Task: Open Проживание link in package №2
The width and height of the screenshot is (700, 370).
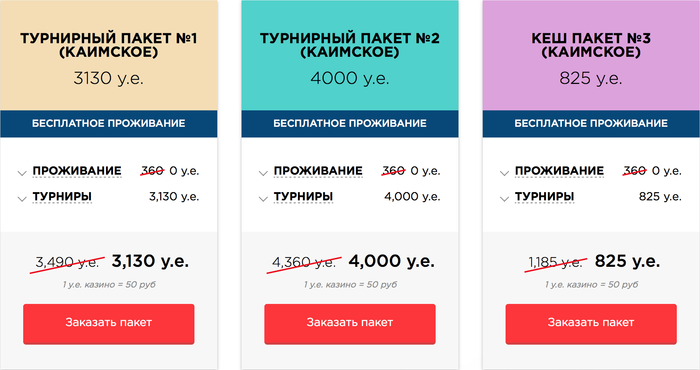Action: point(318,171)
